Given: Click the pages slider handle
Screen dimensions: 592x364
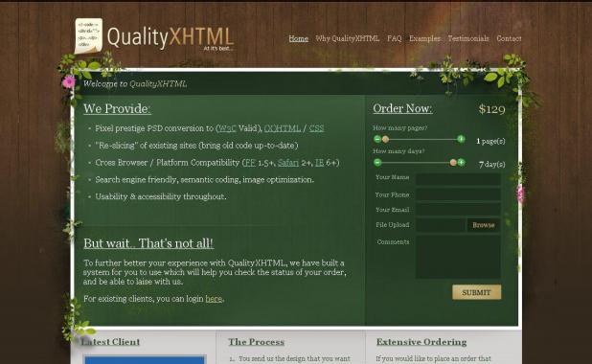Looking at the screenshot, I should (x=385, y=139).
